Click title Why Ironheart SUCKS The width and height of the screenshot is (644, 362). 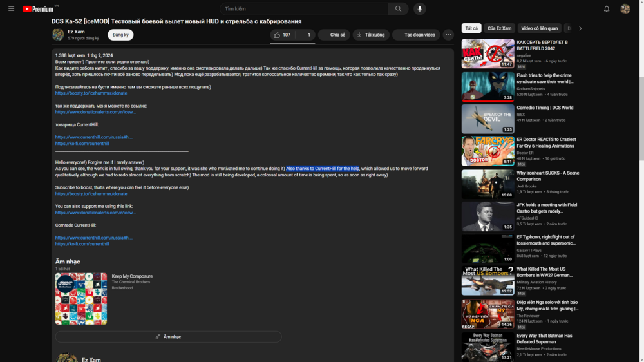coord(548,176)
